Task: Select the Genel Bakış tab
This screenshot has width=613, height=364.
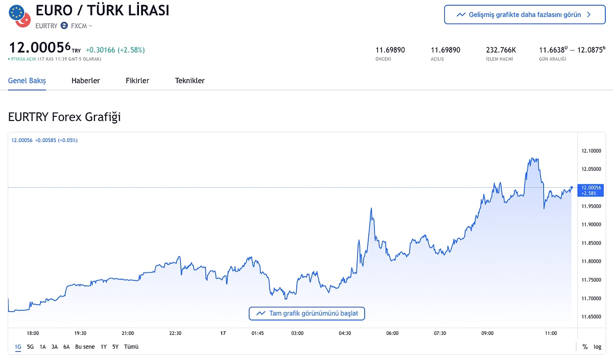Action: pos(27,81)
